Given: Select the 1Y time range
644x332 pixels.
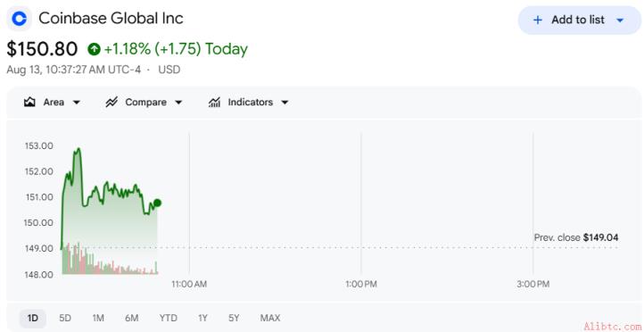Looking at the screenshot, I should click(x=202, y=318).
